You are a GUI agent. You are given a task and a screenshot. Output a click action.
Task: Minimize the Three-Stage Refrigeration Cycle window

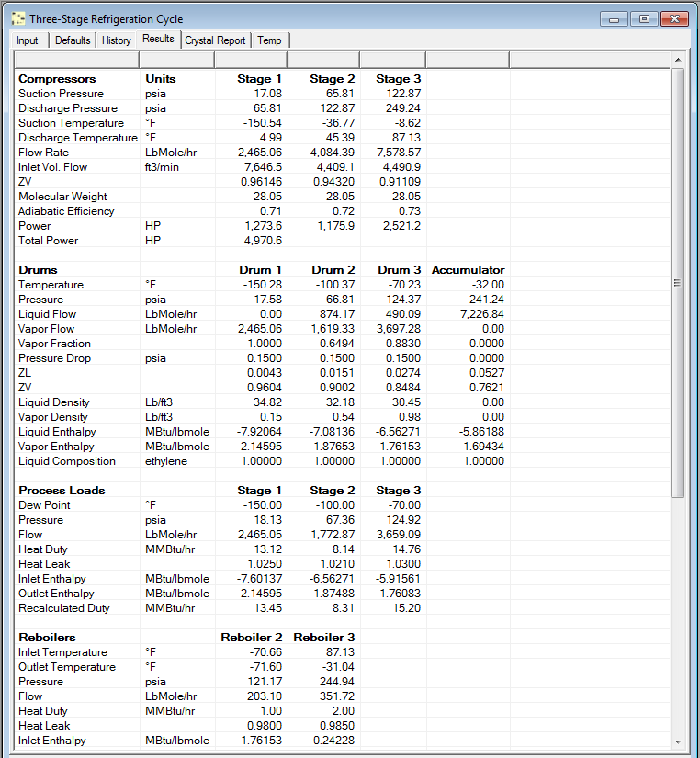click(613, 18)
